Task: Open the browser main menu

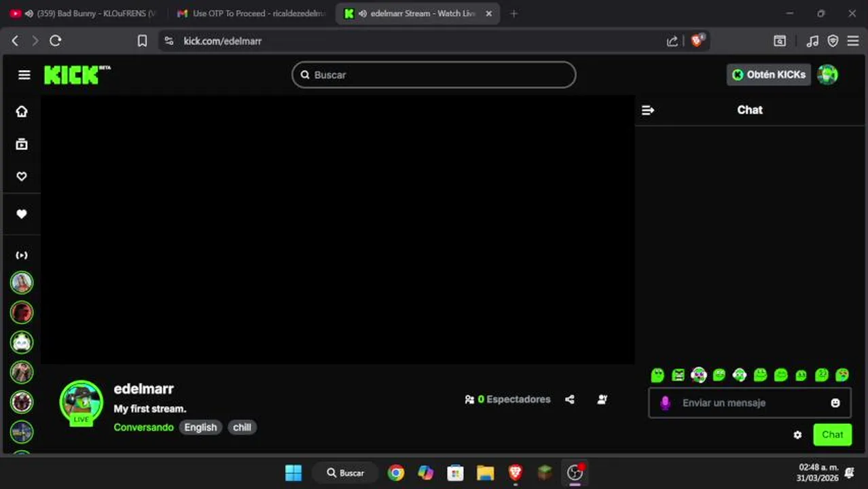Action: click(853, 41)
